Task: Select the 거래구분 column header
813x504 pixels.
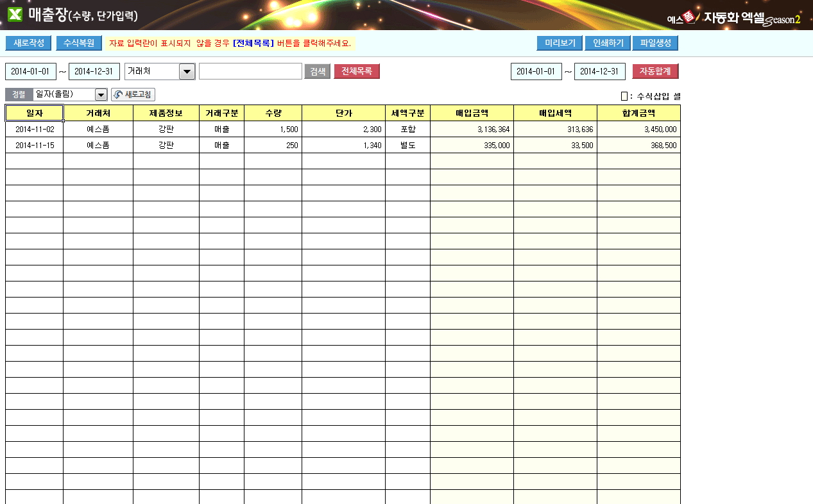Action: point(221,113)
